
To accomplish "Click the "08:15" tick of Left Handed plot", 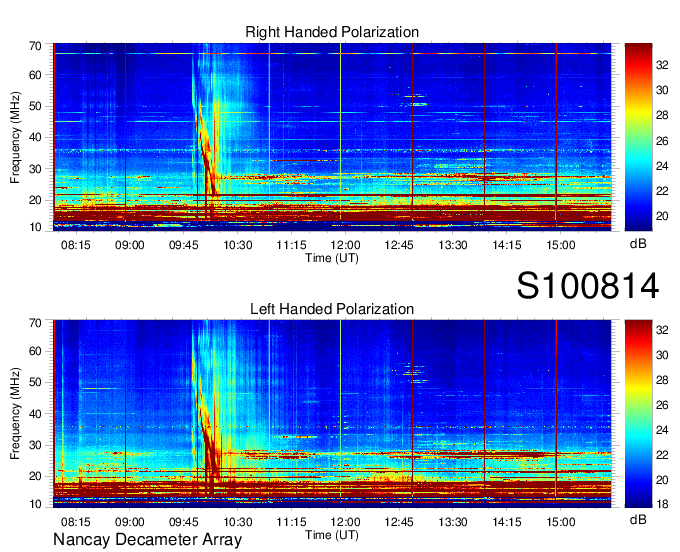I will pos(75,522).
